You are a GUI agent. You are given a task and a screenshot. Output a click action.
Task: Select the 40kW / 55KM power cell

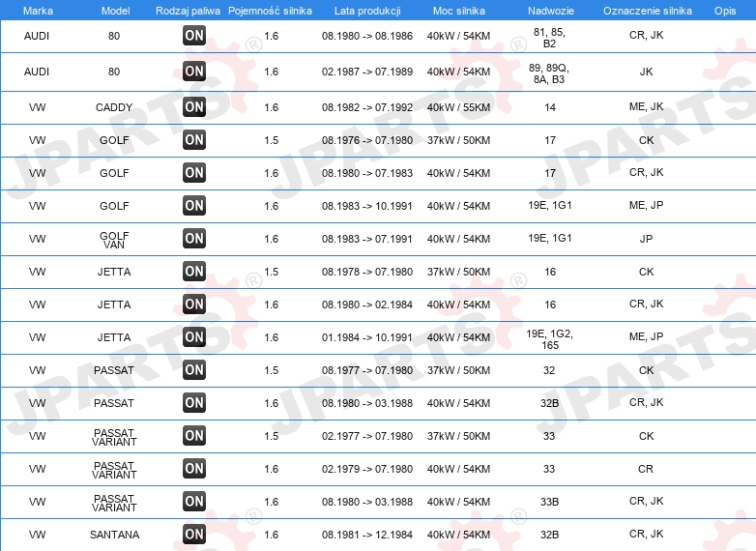458,107
